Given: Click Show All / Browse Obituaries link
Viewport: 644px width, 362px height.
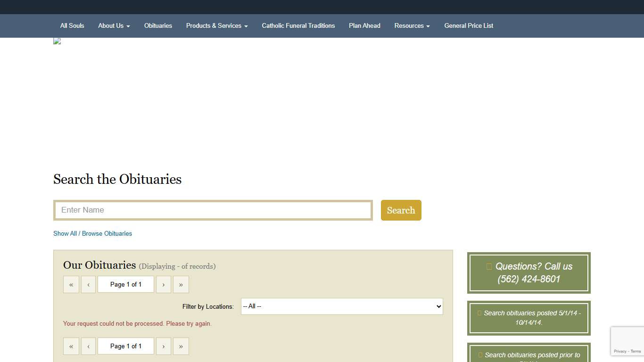Looking at the screenshot, I should [x=92, y=234].
